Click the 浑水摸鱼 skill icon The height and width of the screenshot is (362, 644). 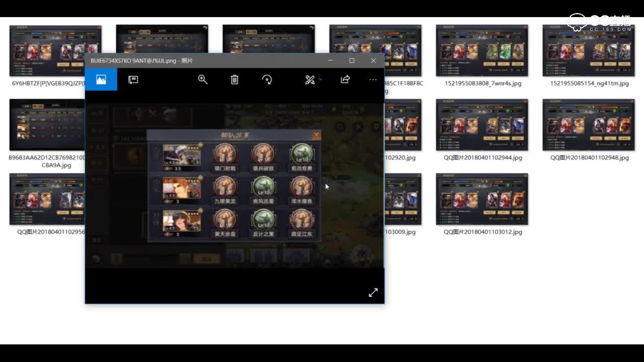point(301,187)
